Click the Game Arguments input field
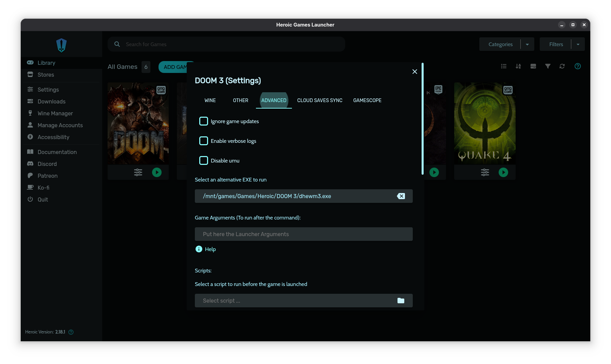Image resolution: width=611 pixels, height=364 pixels. [x=304, y=234]
